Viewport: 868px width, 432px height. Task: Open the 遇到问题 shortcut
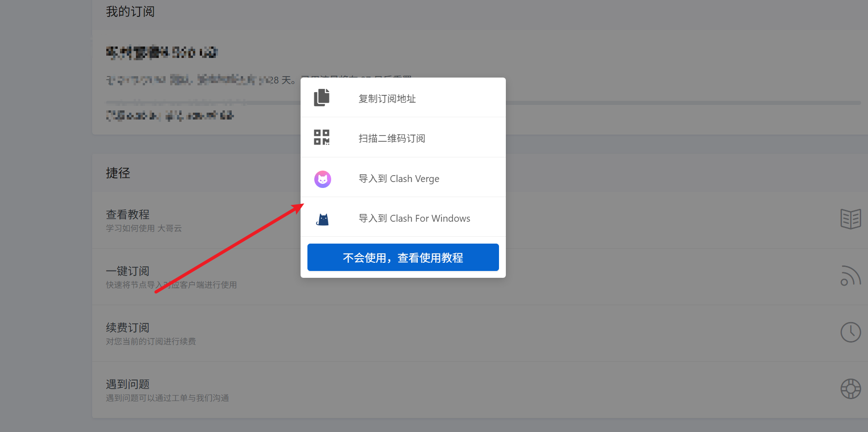click(480, 390)
